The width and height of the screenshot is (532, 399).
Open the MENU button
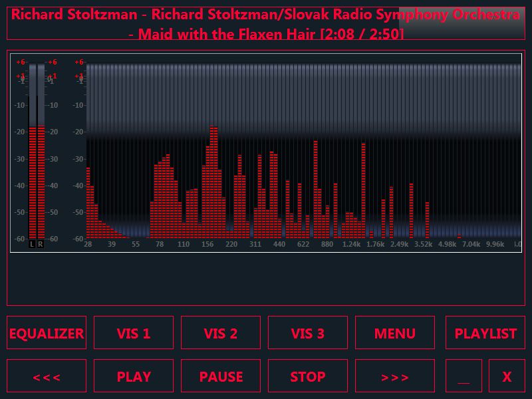coord(395,333)
